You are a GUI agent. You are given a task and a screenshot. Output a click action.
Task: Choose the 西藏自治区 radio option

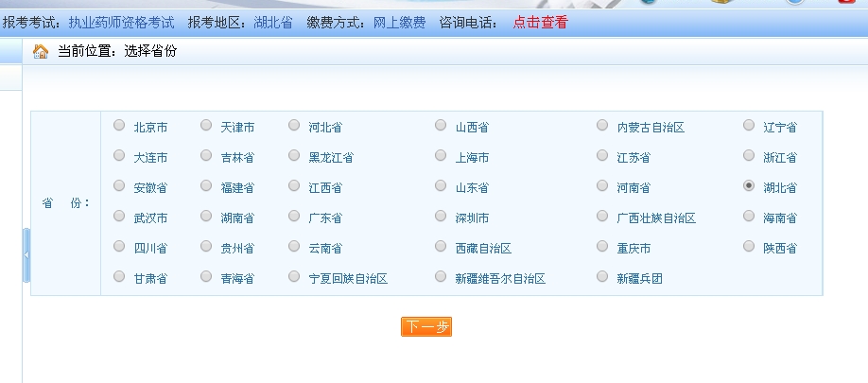pyautogui.click(x=441, y=246)
